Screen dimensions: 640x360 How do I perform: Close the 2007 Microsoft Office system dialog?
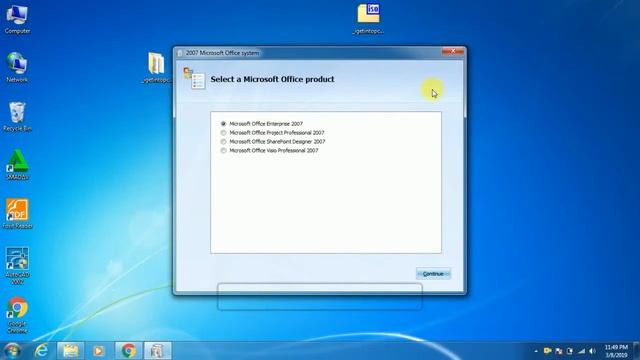pos(453,51)
